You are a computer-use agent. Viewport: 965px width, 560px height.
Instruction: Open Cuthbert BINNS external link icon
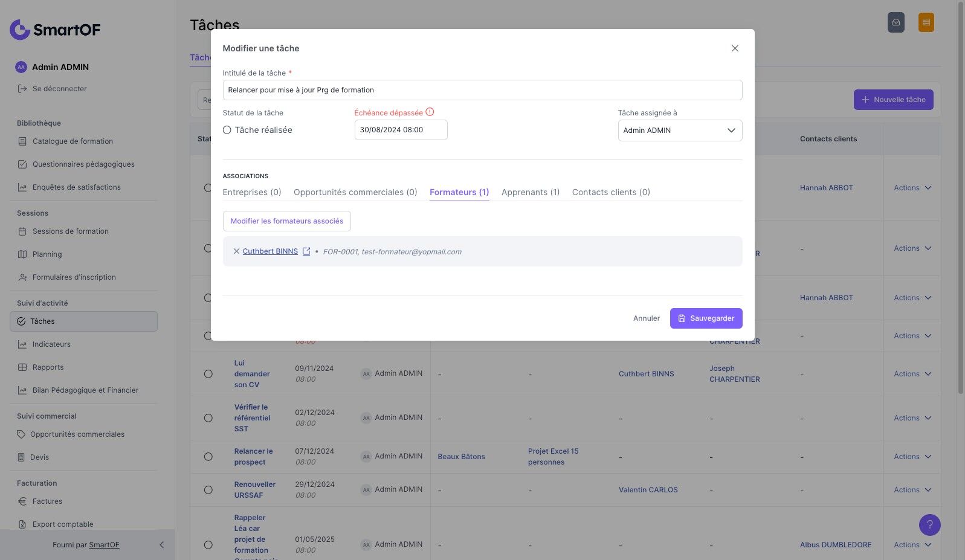[x=306, y=251]
